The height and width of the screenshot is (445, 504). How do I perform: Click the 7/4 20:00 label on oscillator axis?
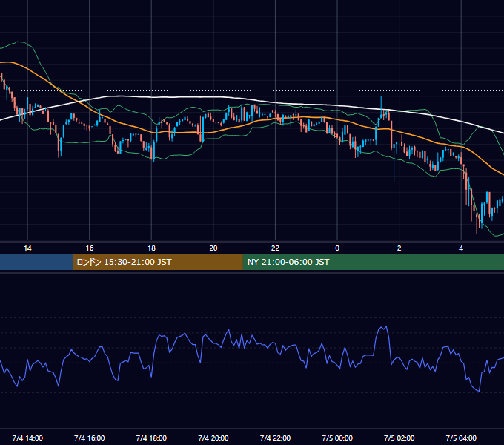(x=213, y=438)
